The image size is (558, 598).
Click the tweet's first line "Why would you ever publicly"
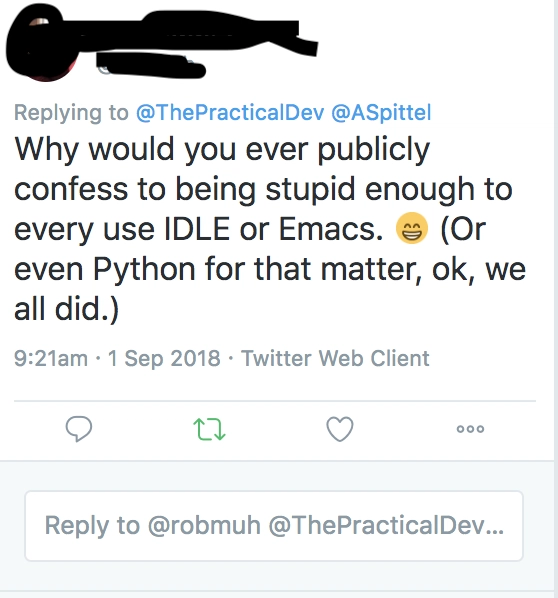222,149
